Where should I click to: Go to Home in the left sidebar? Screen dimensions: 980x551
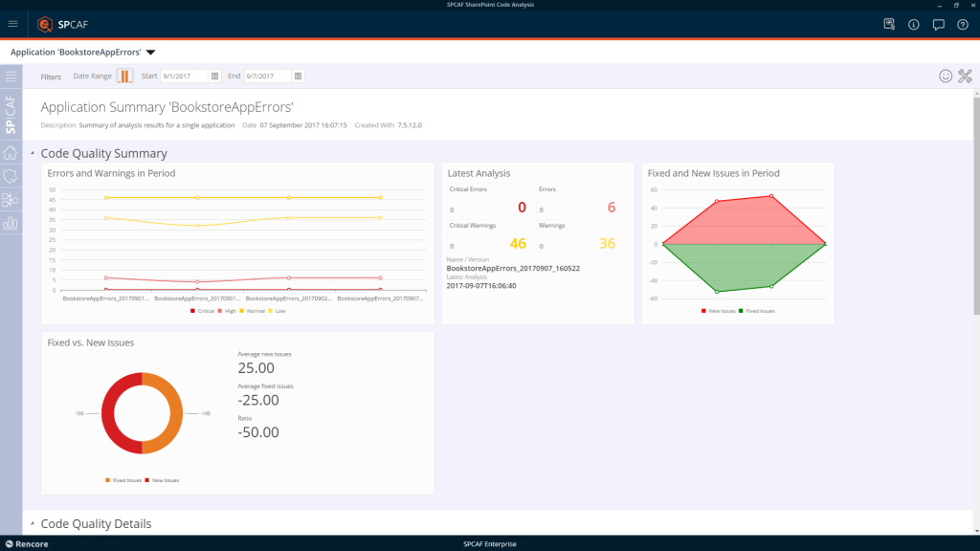[11, 152]
